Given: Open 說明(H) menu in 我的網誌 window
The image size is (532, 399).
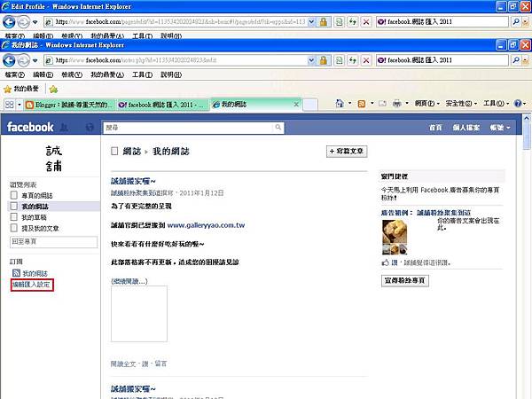Looking at the screenshot, I should 171,74.
